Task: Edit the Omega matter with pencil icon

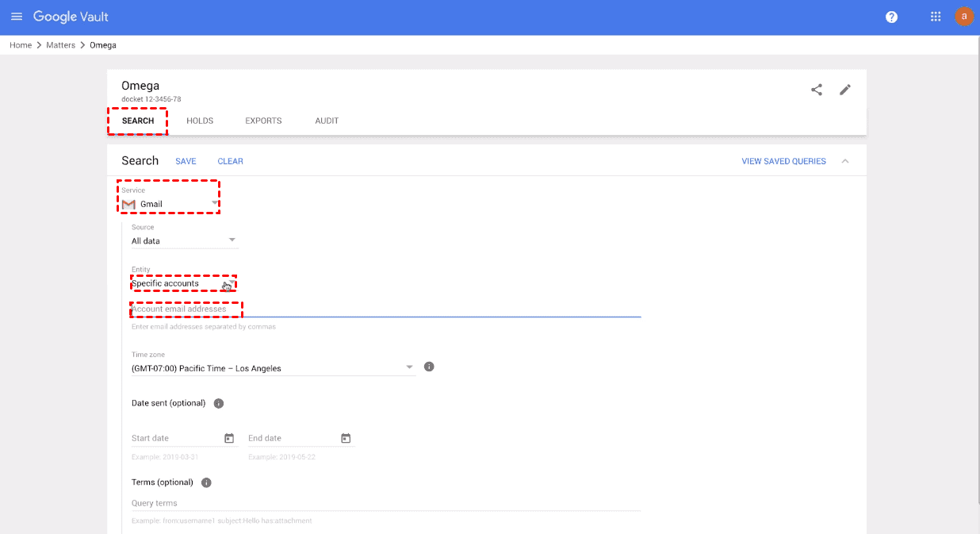Action: click(x=845, y=90)
